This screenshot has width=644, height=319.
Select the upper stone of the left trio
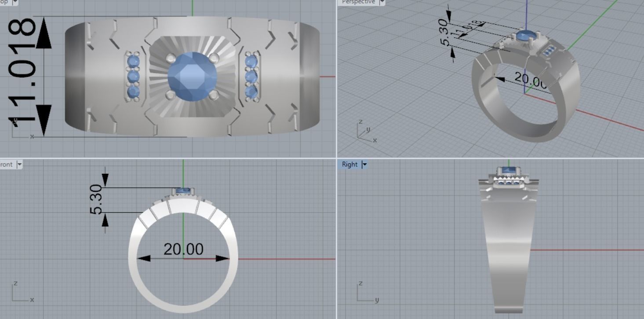tap(133, 61)
